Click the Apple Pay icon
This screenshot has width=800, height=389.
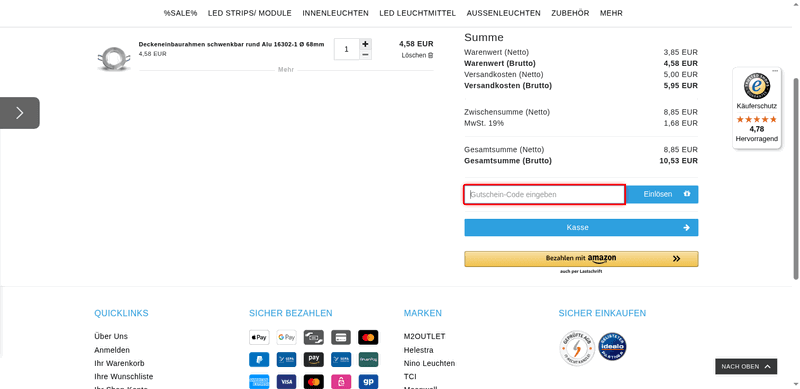[x=259, y=337]
